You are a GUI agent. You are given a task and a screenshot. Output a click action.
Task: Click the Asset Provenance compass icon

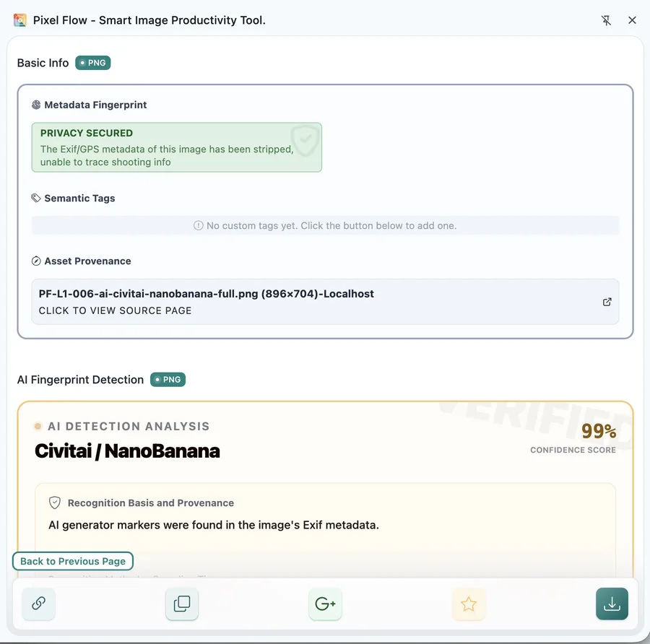click(36, 261)
